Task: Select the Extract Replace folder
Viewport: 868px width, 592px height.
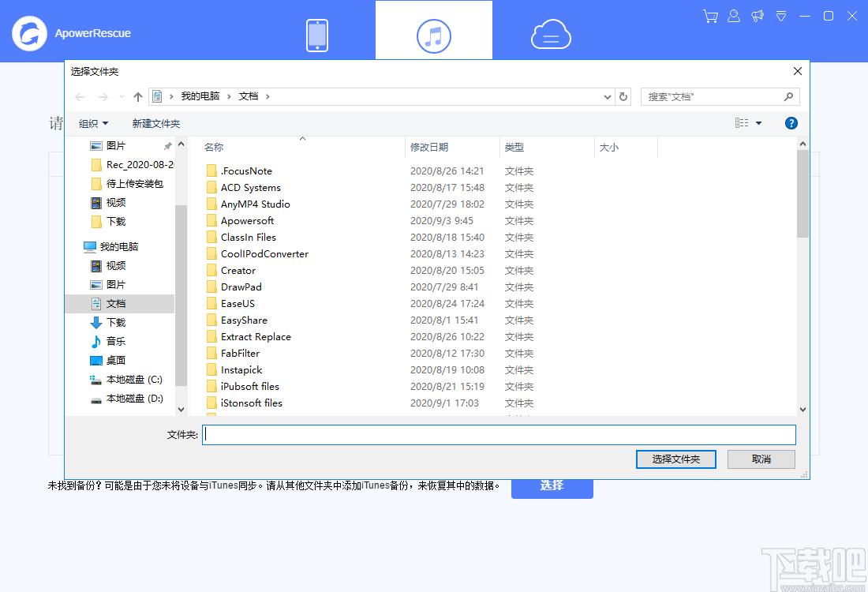Action: point(249,337)
